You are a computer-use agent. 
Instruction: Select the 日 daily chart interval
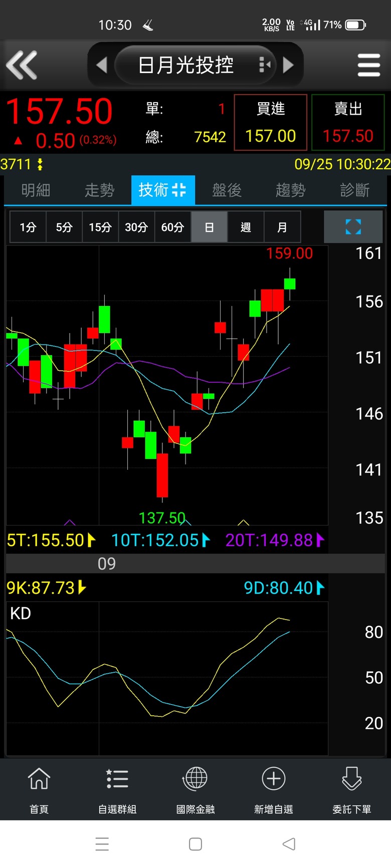pyautogui.click(x=209, y=227)
